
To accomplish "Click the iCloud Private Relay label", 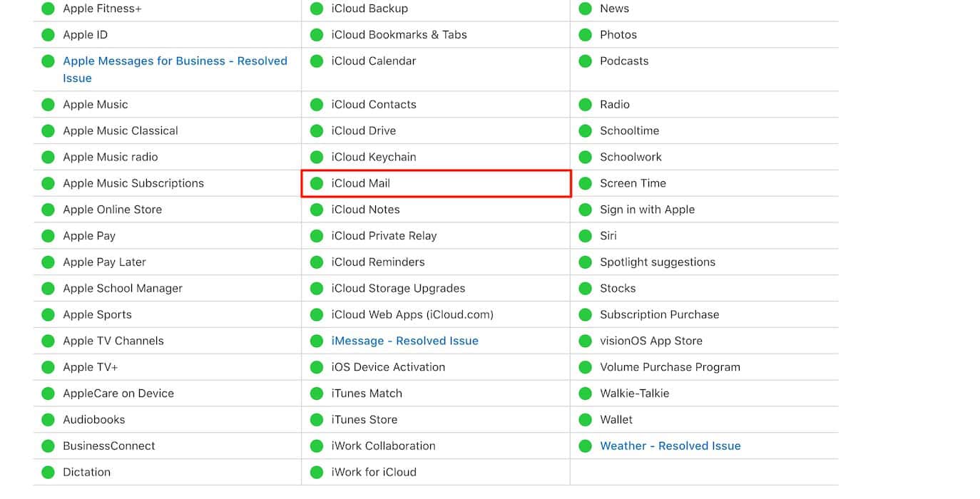I will pos(384,236).
